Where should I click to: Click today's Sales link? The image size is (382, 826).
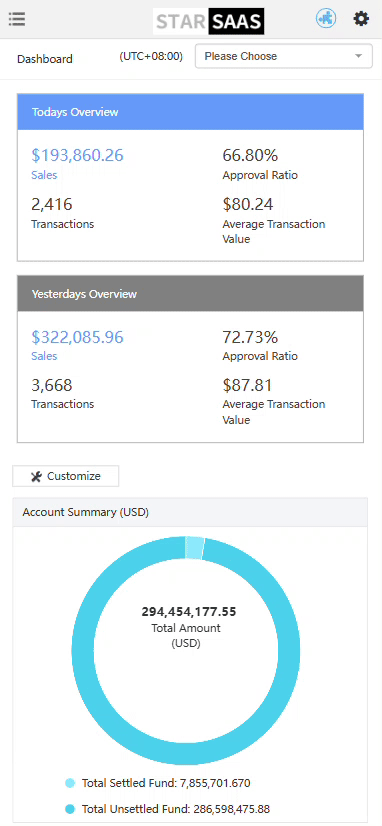(44, 175)
